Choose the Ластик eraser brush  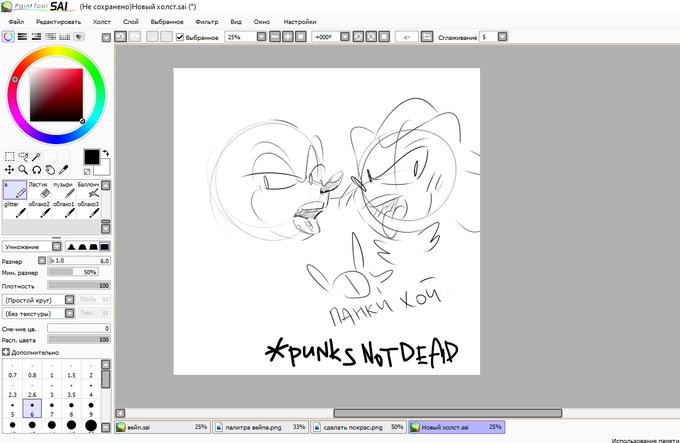coord(39,189)
